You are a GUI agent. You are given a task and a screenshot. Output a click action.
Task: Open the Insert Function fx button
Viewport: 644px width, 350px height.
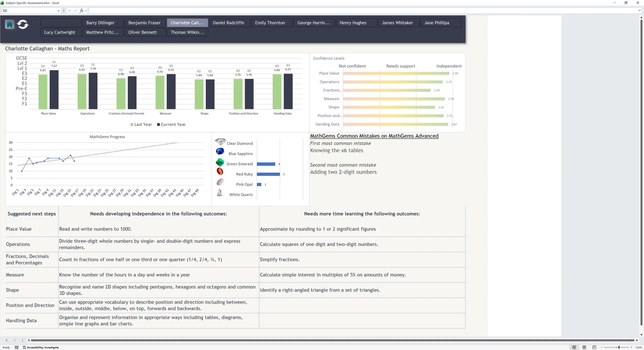(82, 11)
